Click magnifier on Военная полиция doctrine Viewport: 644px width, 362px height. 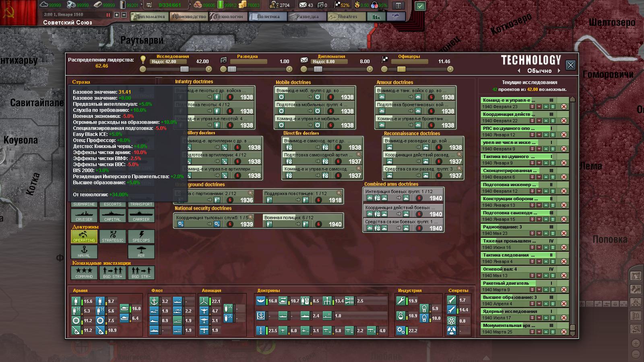(x=339, y=217)
